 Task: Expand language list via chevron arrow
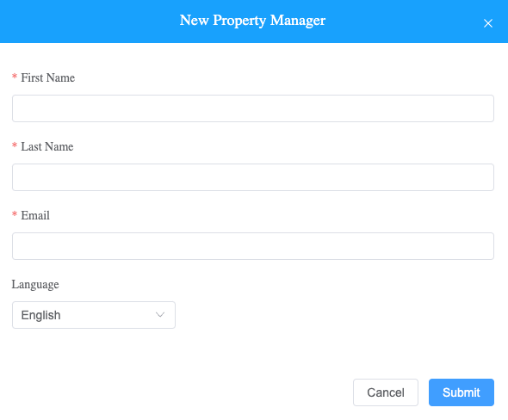click(160, 315)
